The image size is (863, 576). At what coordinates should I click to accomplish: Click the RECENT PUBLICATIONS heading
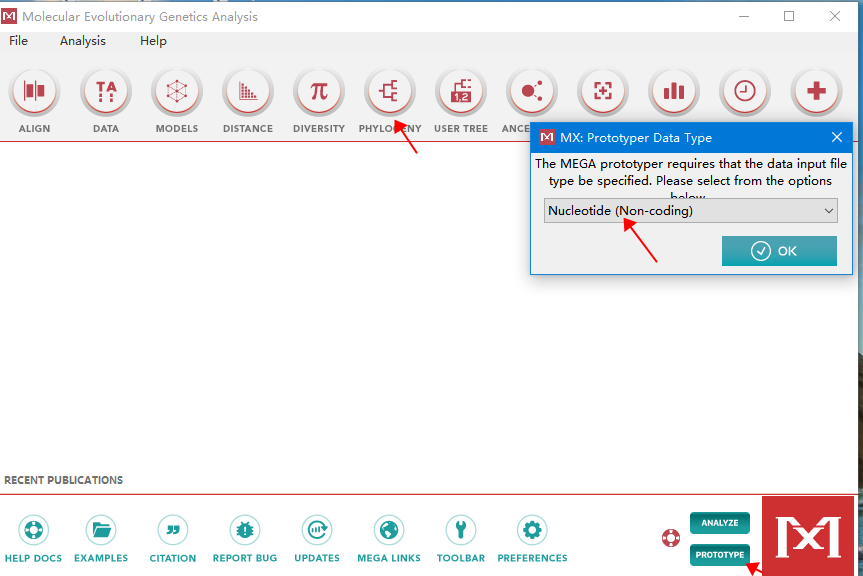tap(63, 480)
